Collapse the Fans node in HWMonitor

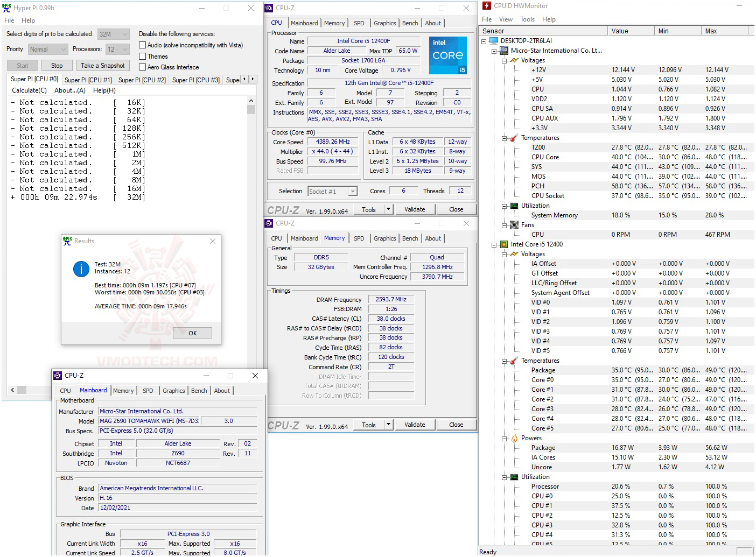click(x=505, y=225)
